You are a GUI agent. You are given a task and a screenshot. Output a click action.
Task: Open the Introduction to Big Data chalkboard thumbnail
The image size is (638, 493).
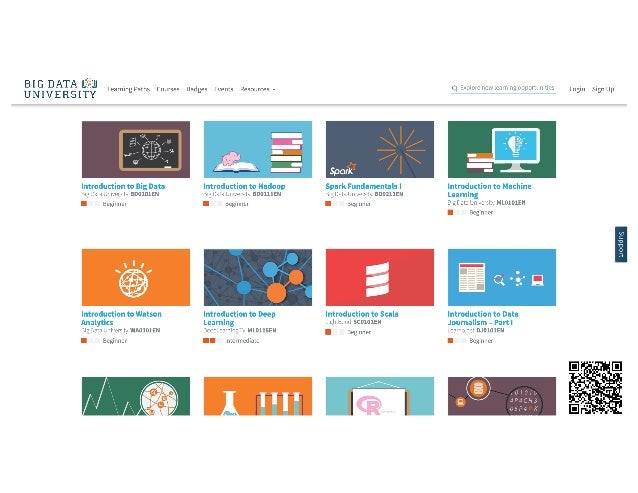click(x=135, y=149)
